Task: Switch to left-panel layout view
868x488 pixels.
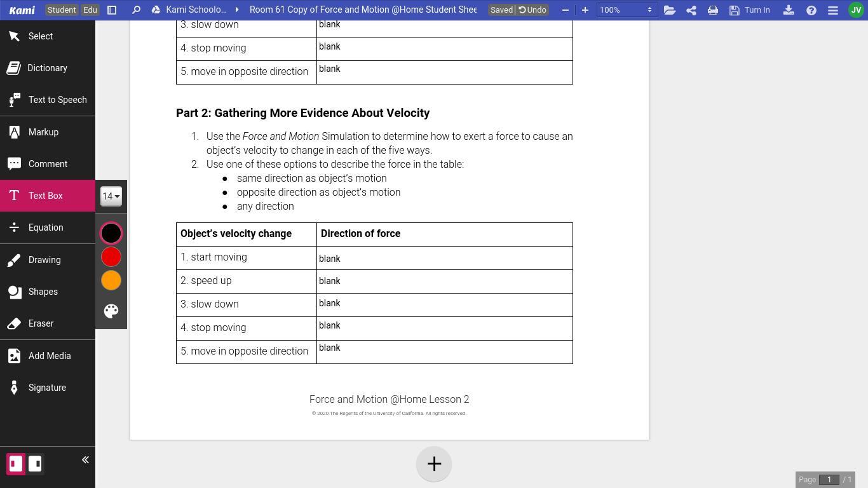Action: [16, 464]
